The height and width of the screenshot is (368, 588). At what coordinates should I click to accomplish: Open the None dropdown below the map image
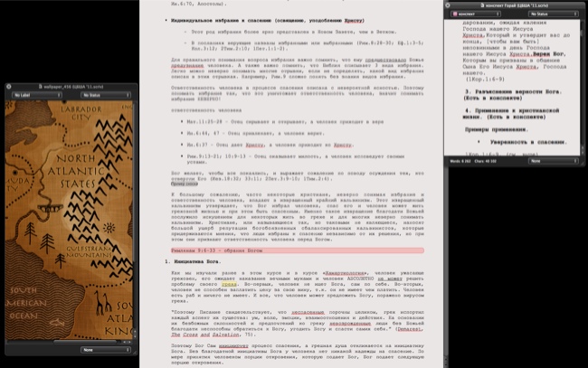[105, 350]
